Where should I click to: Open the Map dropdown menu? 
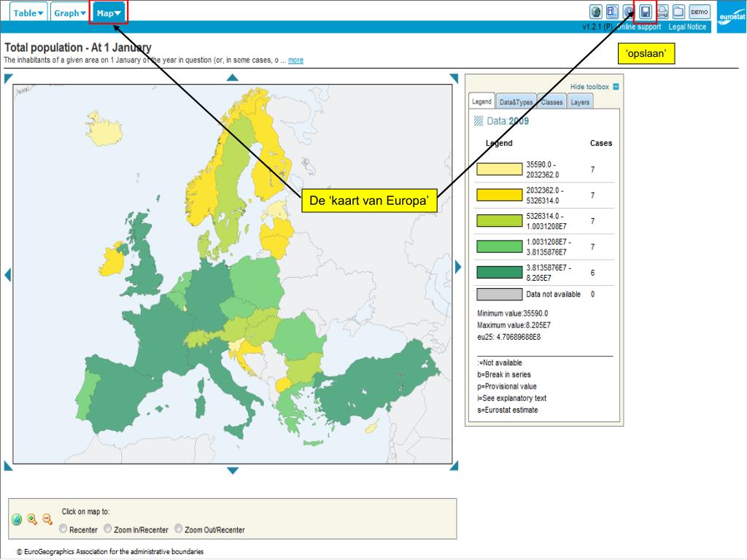pyautogui.click(x=109, y=13)
